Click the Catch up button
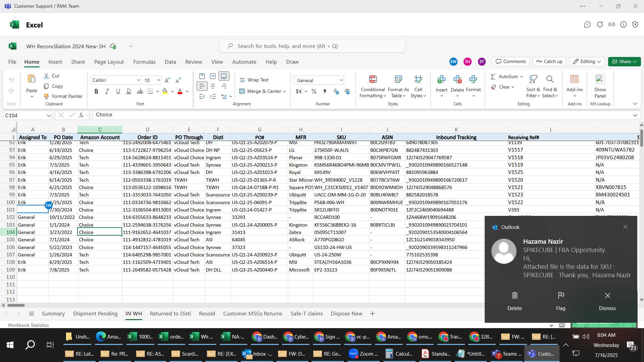This screenshot has height=362, width=644. pyautogui.click(x=549, y=62)
